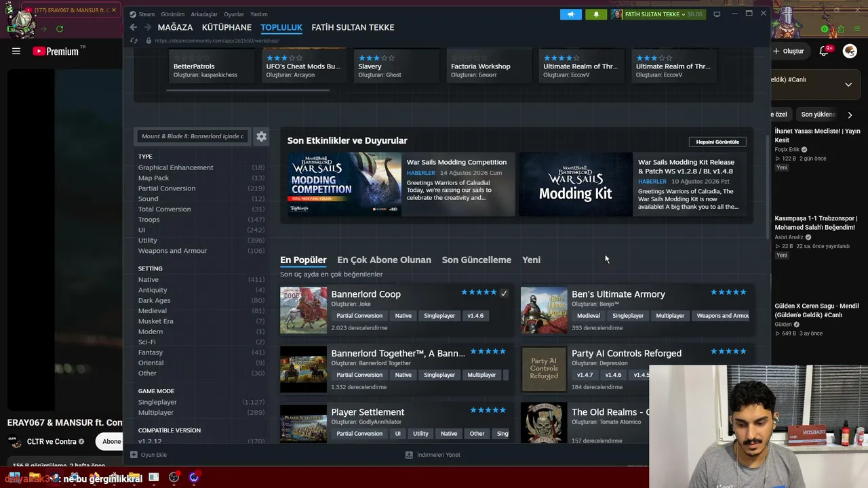Image resolution: width=868 pixels, height=488 pixels.
Task: Open the Bannerlord Coop thumbnail image
Action: [x=303, y=310]
